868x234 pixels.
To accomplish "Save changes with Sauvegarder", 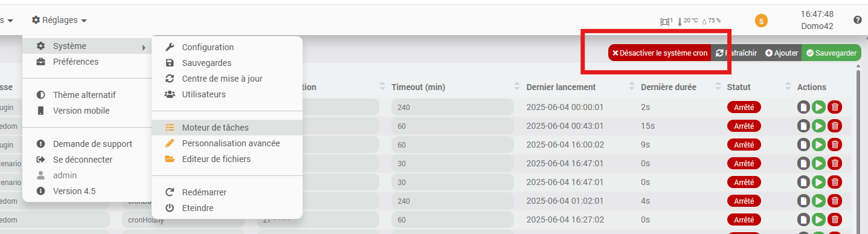I will 831,53.
